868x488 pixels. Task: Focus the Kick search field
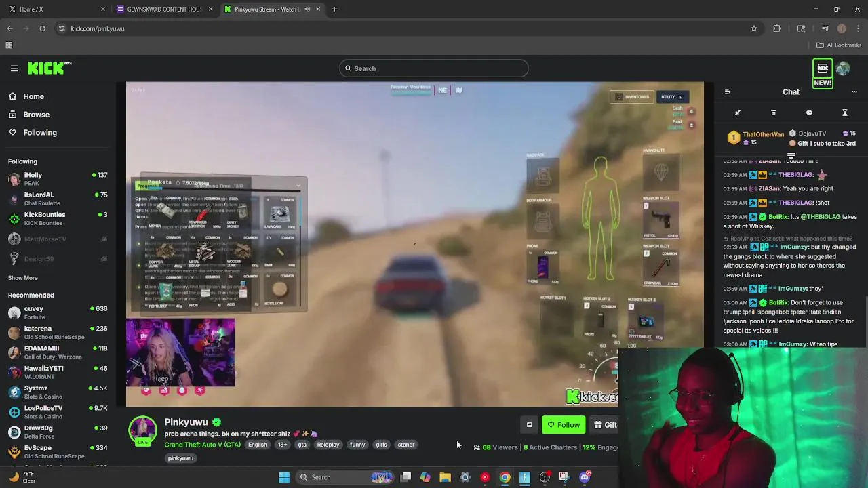pos(434,68)
